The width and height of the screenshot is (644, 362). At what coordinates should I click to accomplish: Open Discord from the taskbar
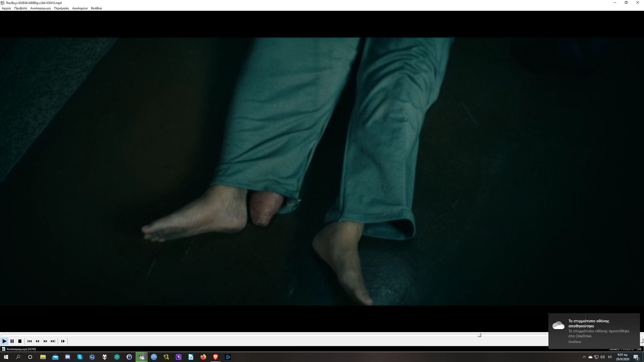point(68,357)
